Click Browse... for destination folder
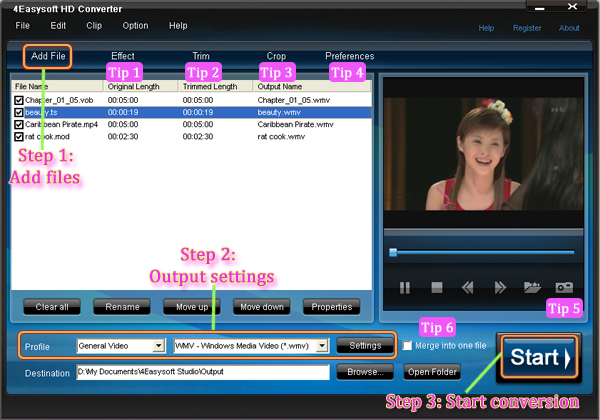The width and height of the screenshot is (600, 420). tap(365, 372)
